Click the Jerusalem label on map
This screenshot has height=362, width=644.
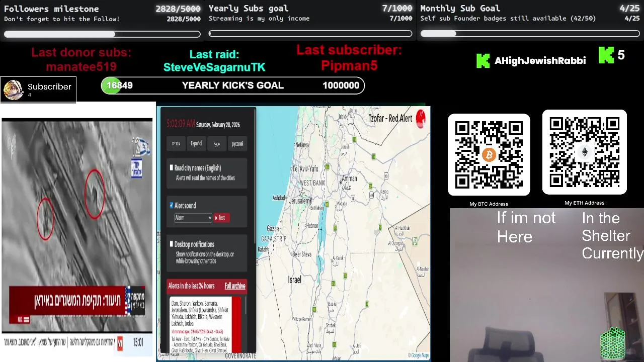coord(300,201)
